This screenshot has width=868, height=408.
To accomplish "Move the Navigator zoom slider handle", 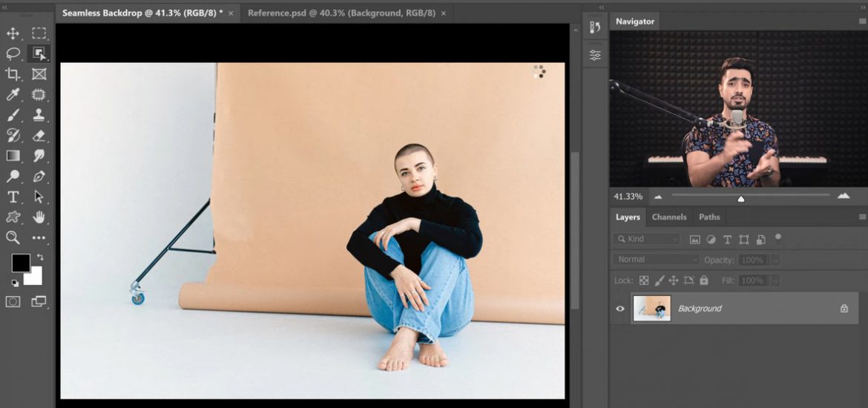I will click(740, 199).
